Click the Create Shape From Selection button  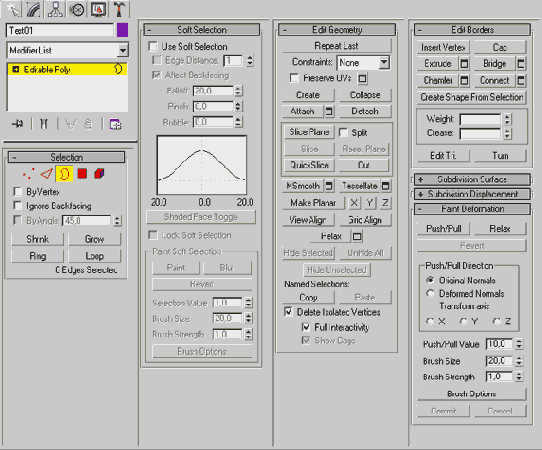[x=471, y=97]
